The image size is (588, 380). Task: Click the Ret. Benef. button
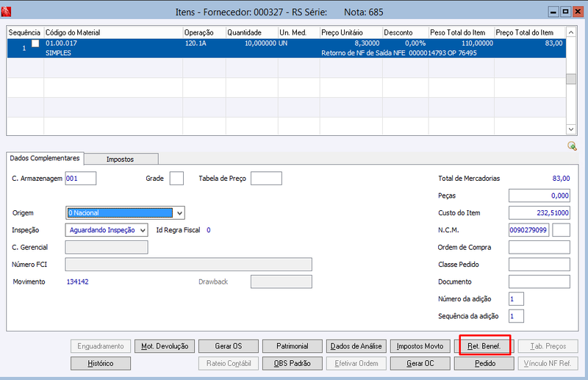point(484,346)
